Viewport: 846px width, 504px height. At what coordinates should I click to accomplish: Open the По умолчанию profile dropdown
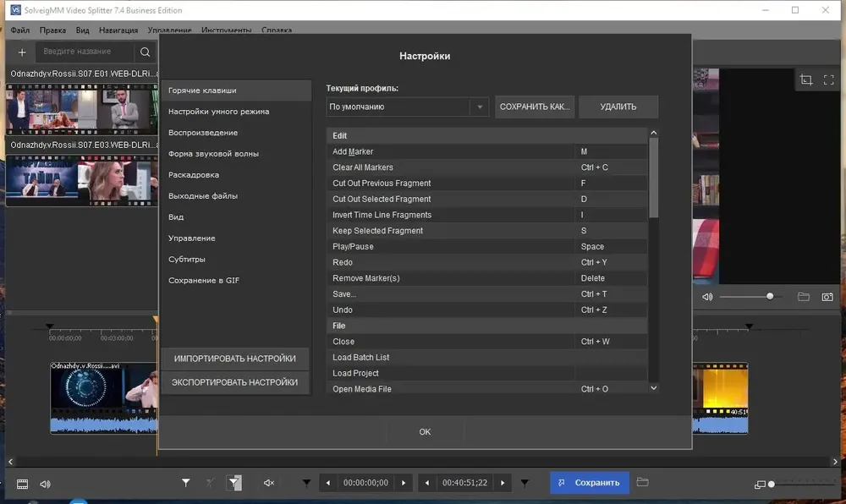pyautogui.click(x=408, y=107)
